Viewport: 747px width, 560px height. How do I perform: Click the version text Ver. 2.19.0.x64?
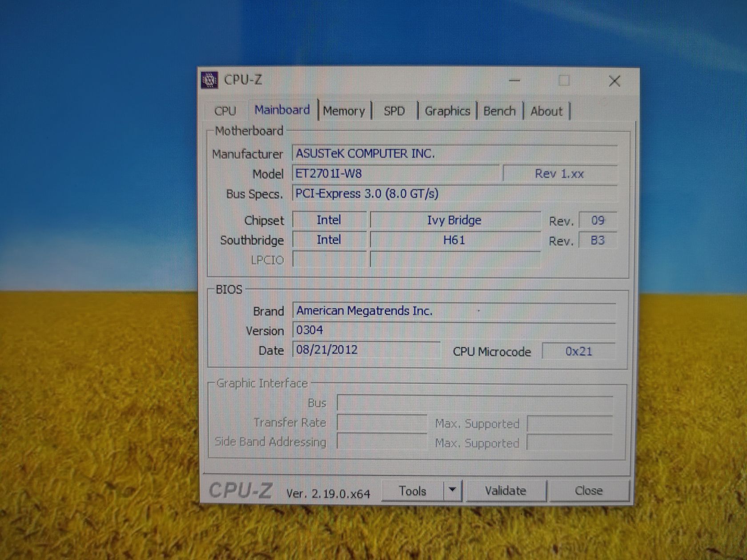point(328,493)
